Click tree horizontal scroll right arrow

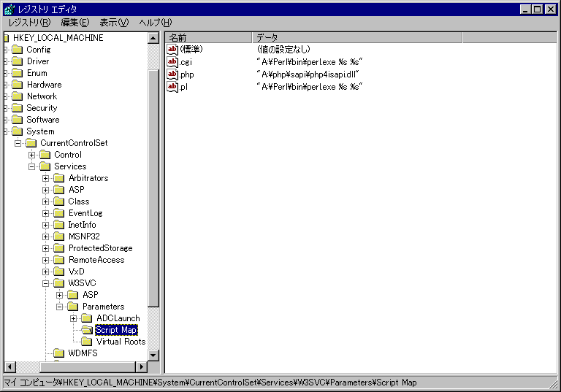(x=142, y=366)
